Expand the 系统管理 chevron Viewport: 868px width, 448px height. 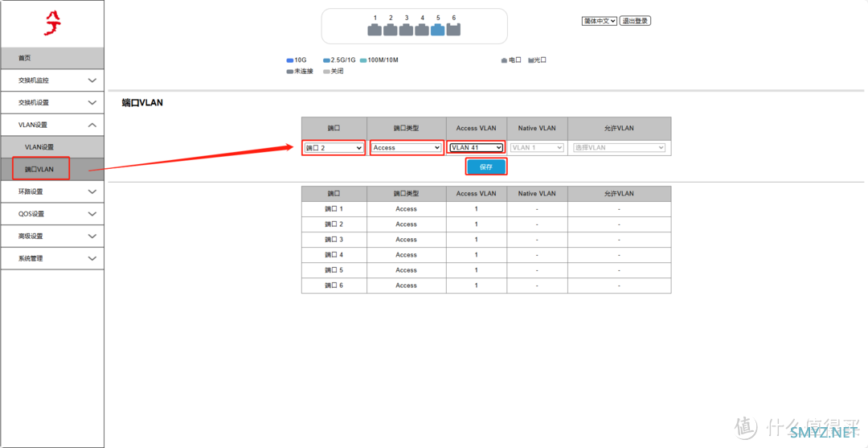click(92, 258)
